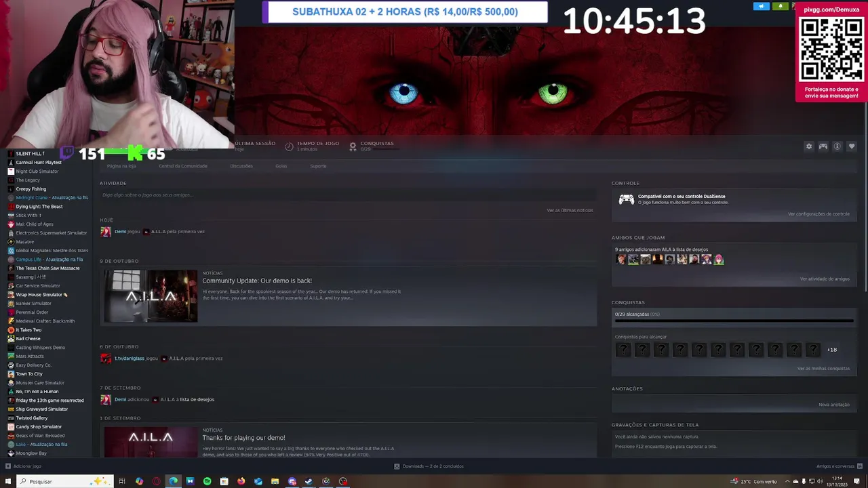This screenshot has height=488, width=868.
Task: Select 'Car Service Simulator' in library
Action: (38, 286)
